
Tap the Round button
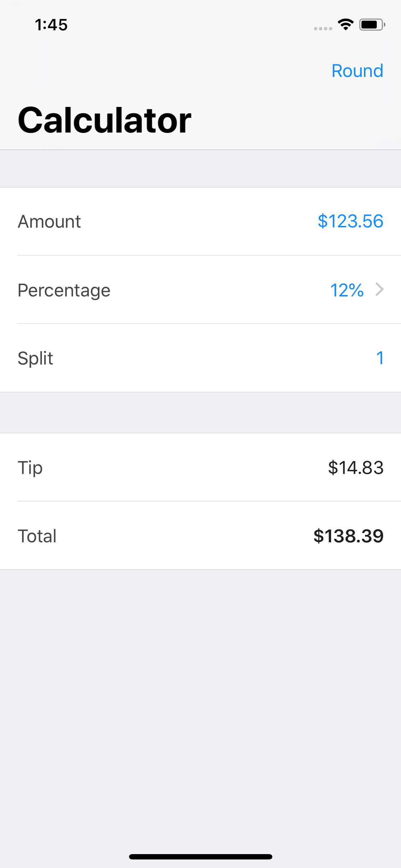357,71
